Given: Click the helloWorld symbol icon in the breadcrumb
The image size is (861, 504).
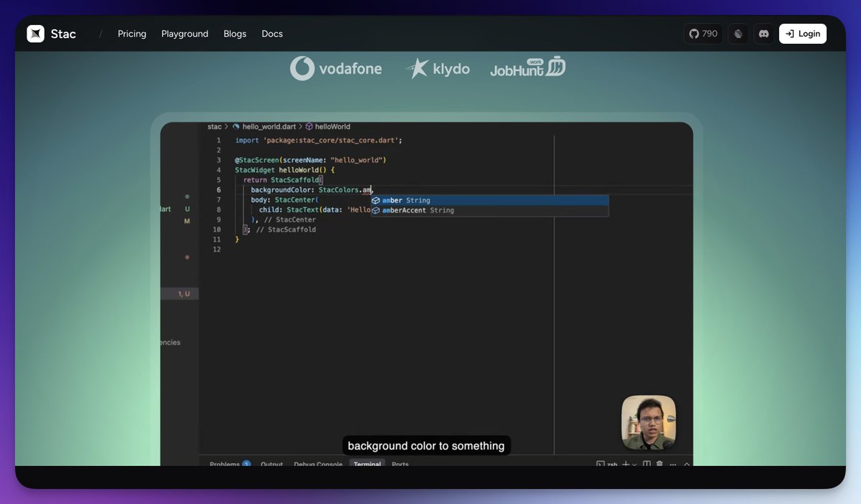Looking at the screenshot, I should click(311, 125).
